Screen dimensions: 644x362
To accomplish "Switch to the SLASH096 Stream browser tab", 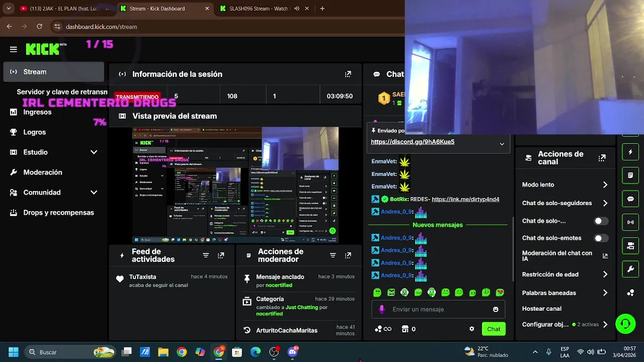I will click(258, 9).
